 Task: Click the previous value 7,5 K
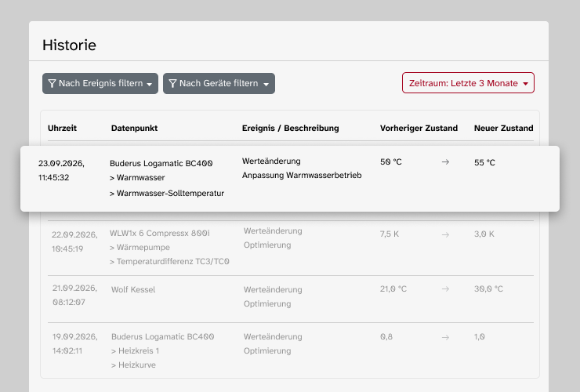pos(389,234)
